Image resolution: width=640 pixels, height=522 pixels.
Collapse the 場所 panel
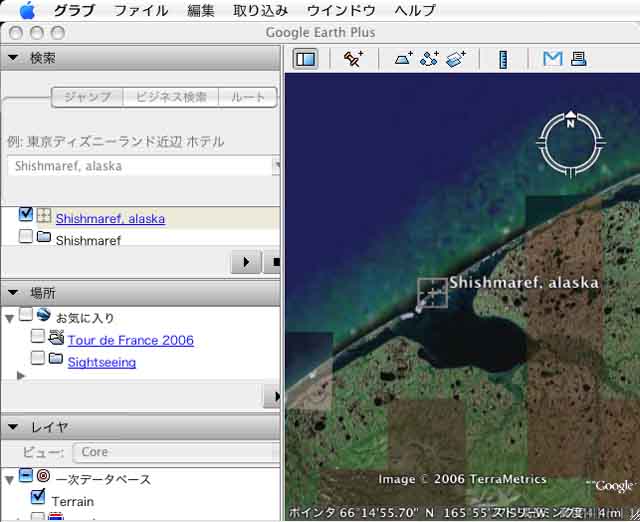tap(13, 292)
